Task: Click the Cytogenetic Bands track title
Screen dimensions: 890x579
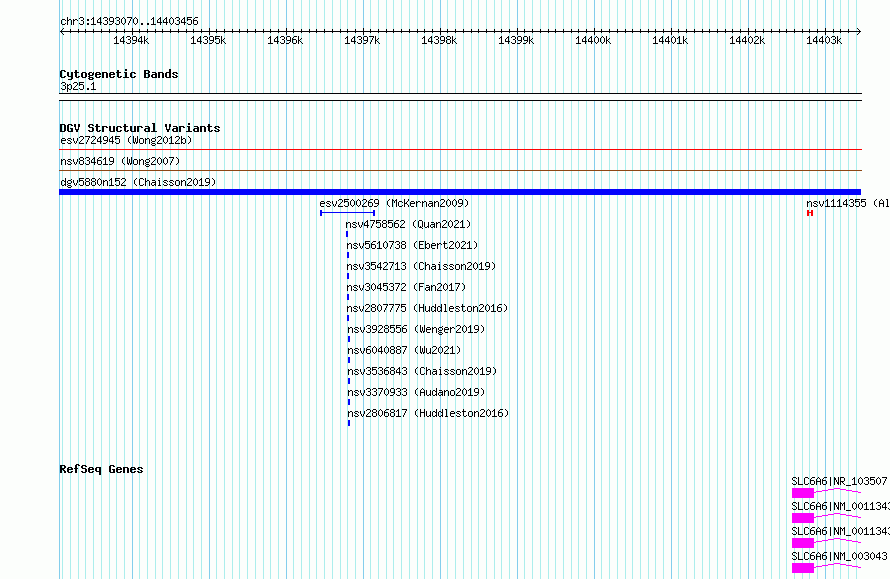Action: pyautogui.click(x=119, y=74)
